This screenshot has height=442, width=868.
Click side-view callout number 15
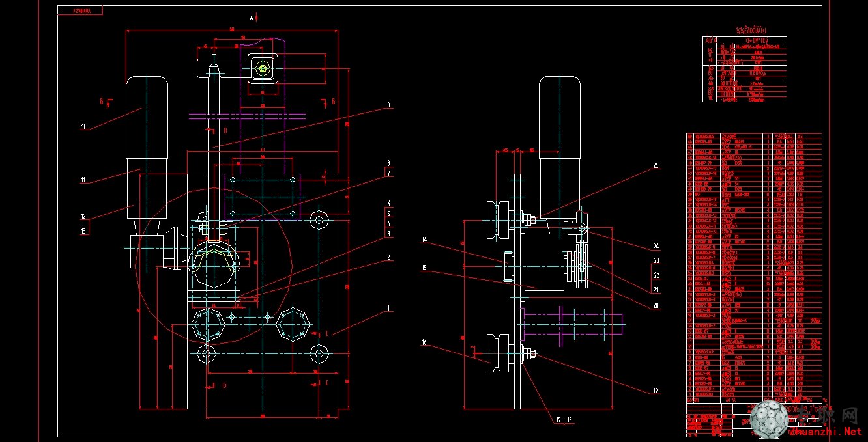coord(424,268)
